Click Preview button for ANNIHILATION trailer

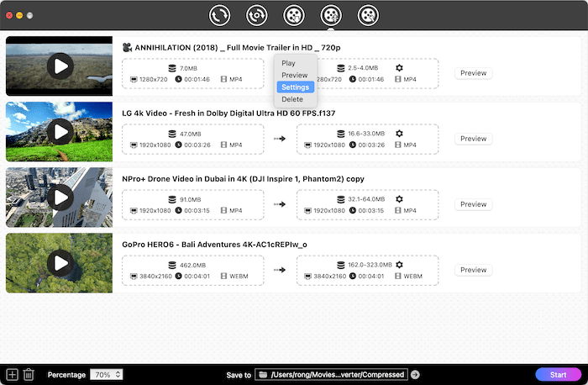point(473,73)
